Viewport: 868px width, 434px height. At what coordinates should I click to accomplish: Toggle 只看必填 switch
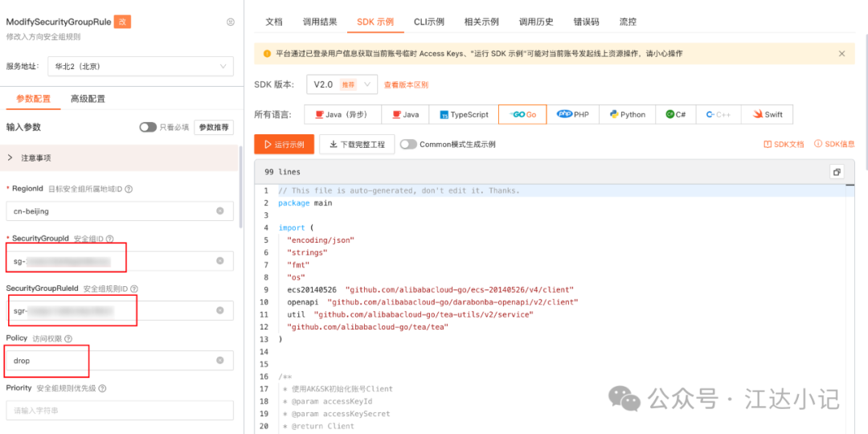pos(148,127)
